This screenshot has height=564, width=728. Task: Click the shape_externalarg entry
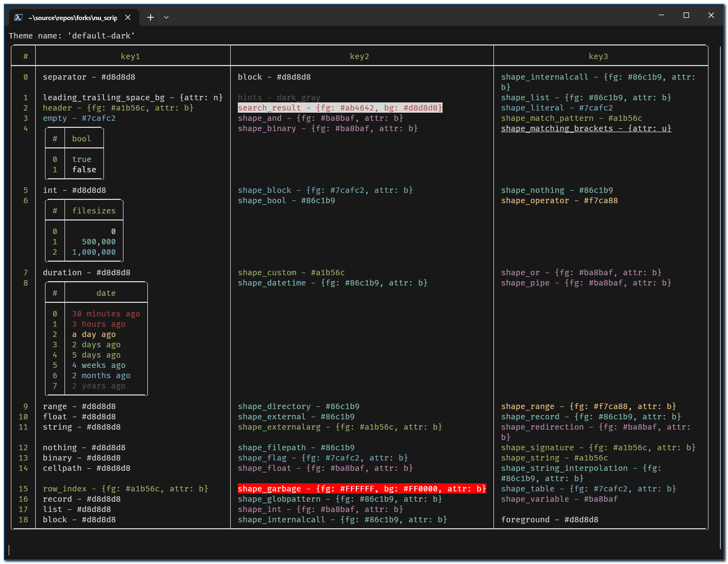point(340,427)
